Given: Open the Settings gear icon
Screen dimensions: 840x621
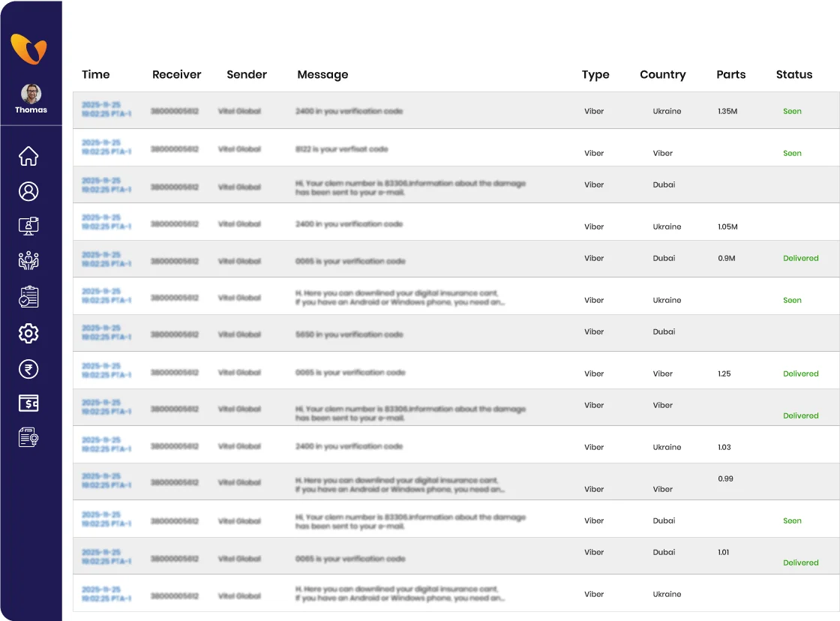Looking at the screenshot, I should [x=28, y=333].
